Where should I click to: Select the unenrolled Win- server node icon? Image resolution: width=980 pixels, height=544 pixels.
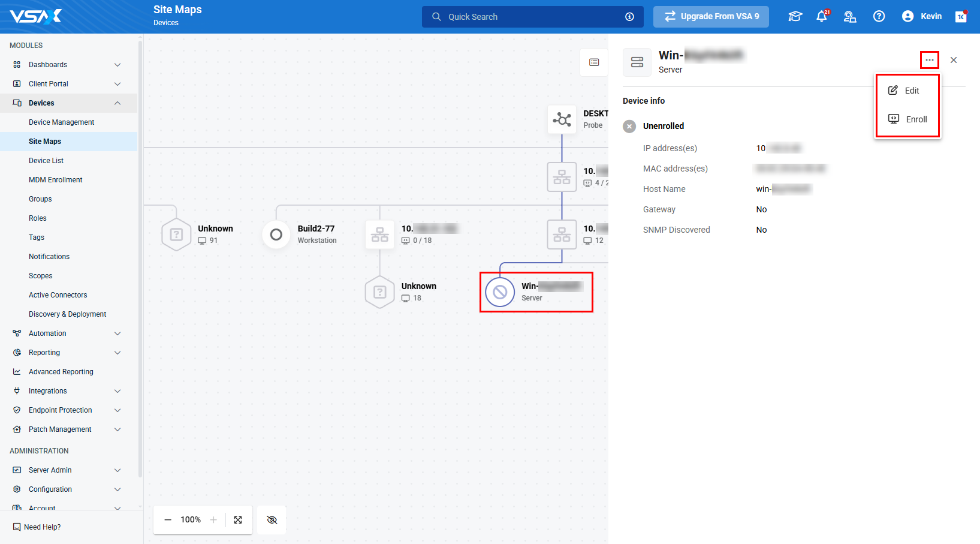pyautogui.click(x=500, y=292)
